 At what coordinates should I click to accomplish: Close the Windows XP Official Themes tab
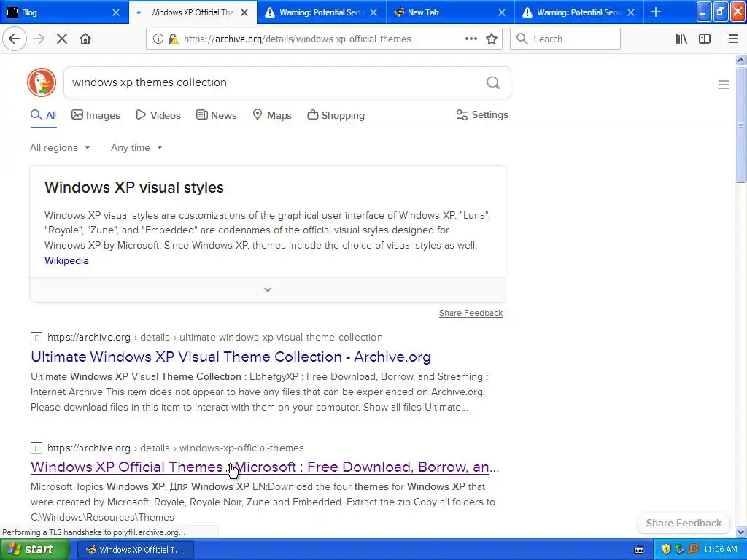point(244,12)
